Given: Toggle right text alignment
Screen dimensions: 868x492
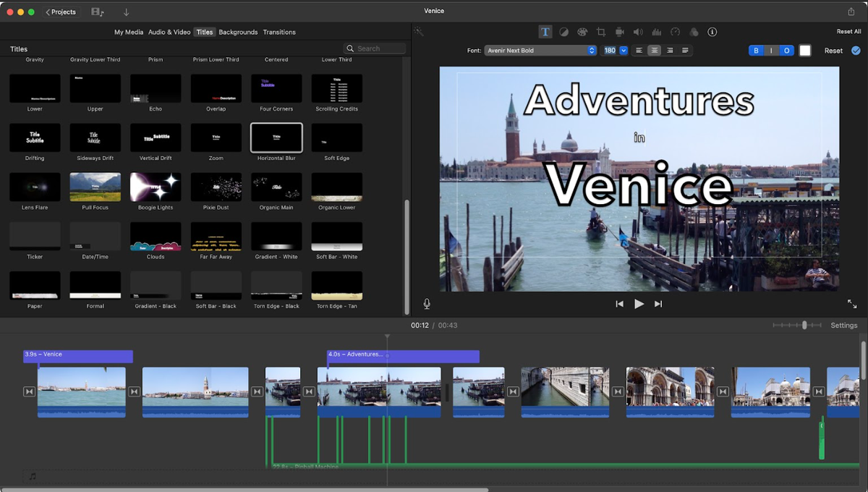Looking at the screenshot, I should [x=669, y=50].
